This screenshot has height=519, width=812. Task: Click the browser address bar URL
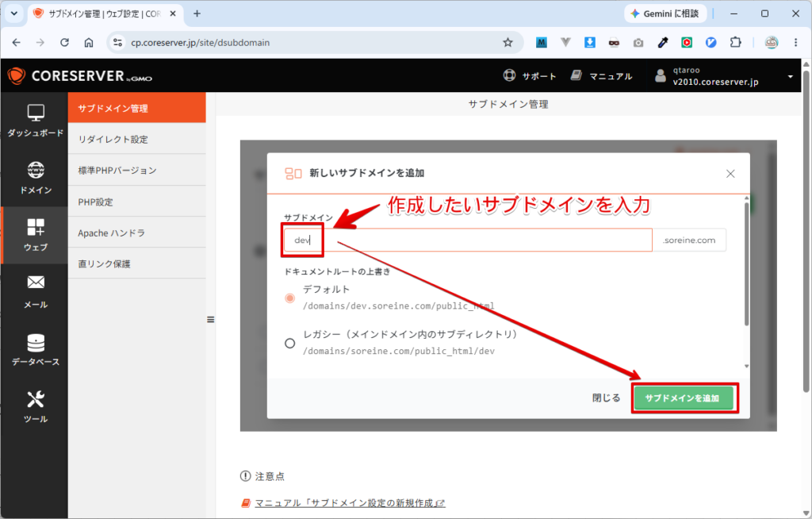pos(201,43)
